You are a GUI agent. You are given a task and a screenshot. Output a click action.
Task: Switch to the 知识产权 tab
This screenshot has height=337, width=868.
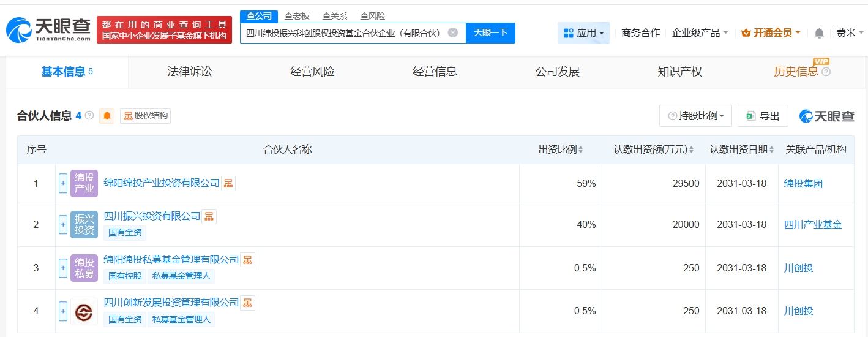[679, 72]
